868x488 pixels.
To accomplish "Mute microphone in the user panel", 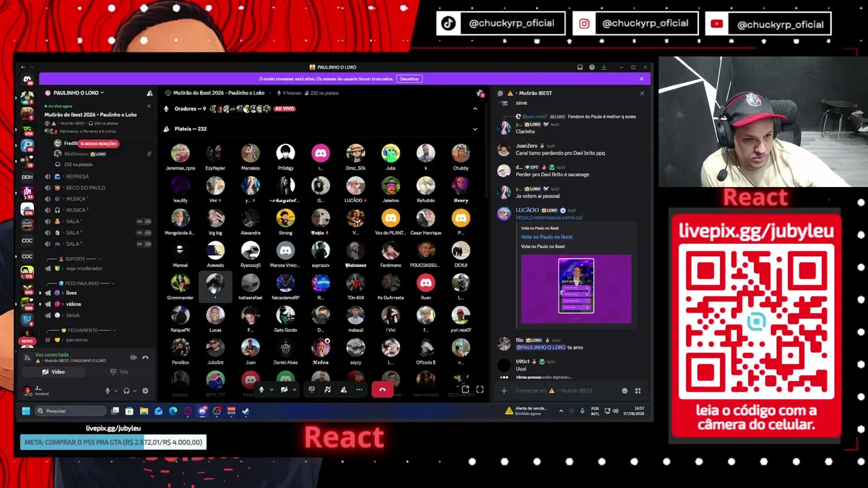I will 107,391.
